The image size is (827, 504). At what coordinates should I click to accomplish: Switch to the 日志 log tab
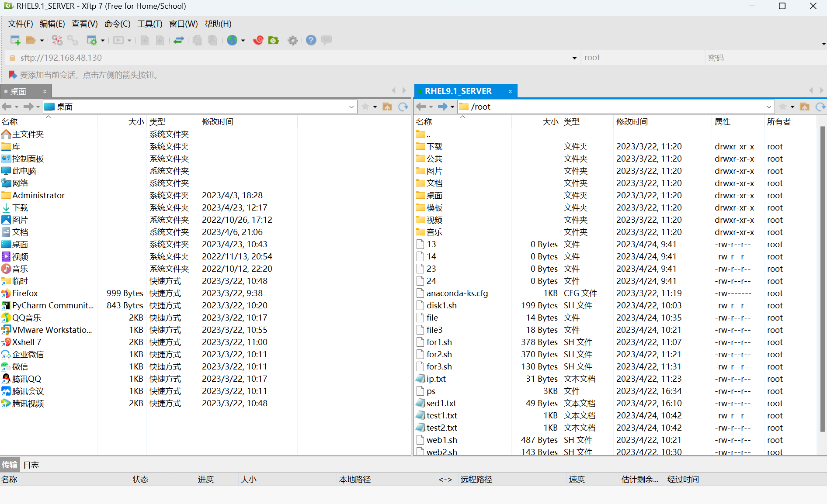point(31,465)
